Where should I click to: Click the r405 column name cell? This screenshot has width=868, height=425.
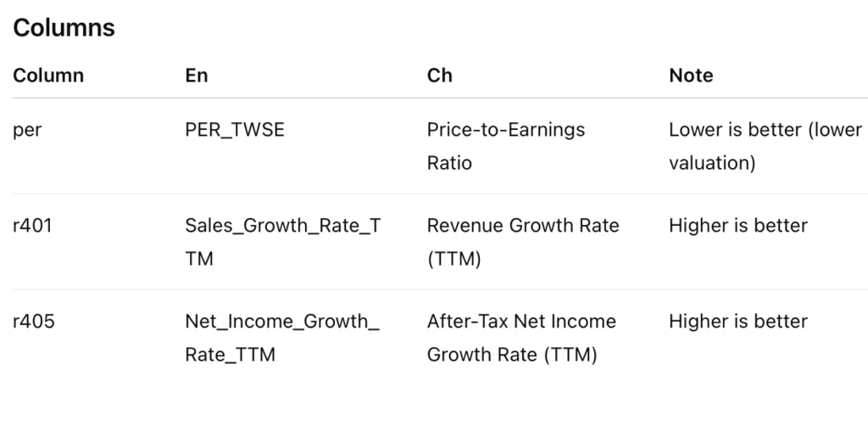click(34, 322)
